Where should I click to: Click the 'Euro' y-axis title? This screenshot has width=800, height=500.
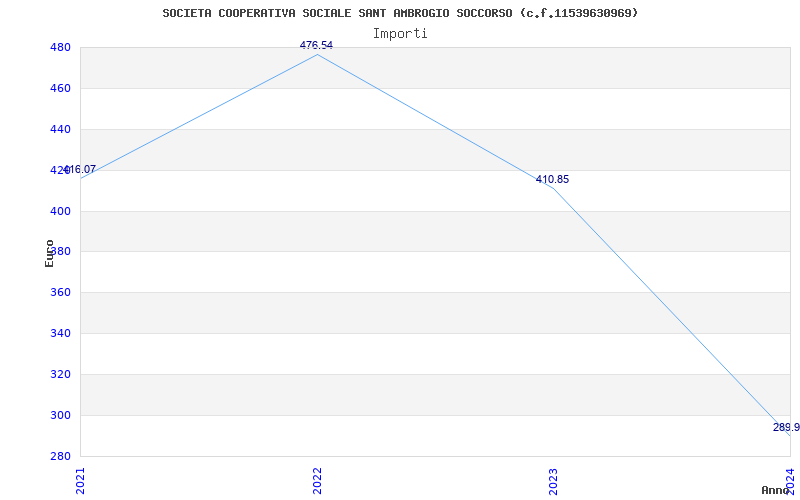click(x=49, y=253)
